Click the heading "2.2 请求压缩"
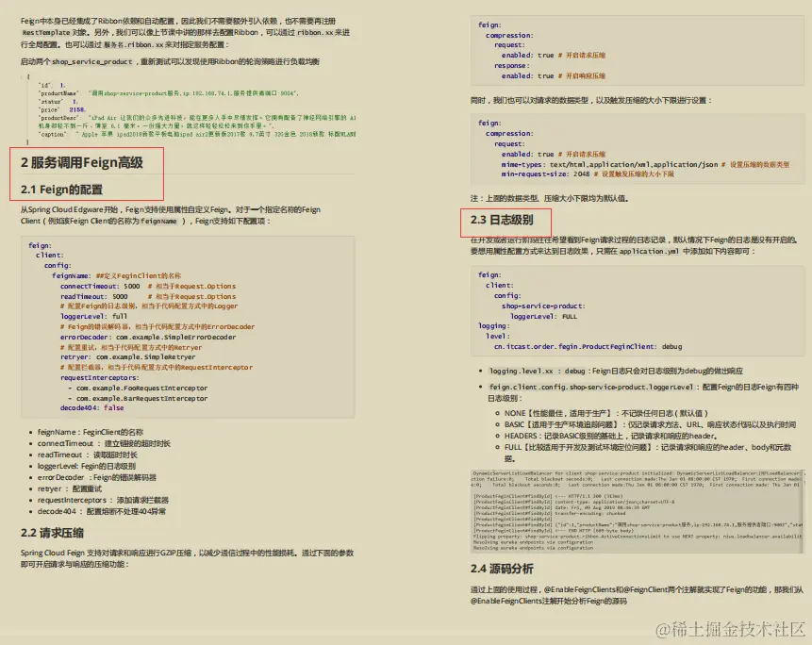 click(52, 533)
